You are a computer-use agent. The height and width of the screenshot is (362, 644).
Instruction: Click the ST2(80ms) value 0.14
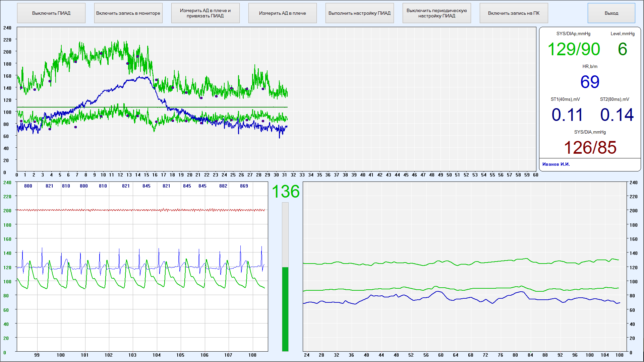pyautogui.click(x=617, y=115)
